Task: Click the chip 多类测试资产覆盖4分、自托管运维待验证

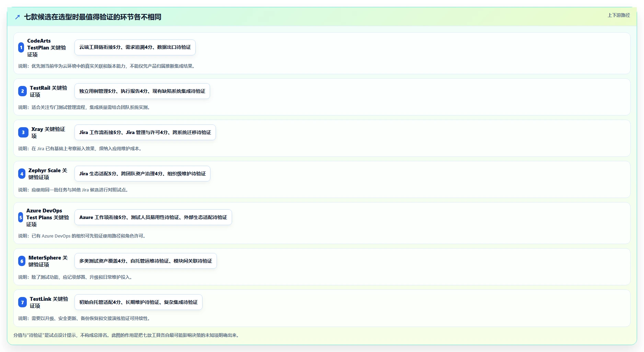Action: 146,261
